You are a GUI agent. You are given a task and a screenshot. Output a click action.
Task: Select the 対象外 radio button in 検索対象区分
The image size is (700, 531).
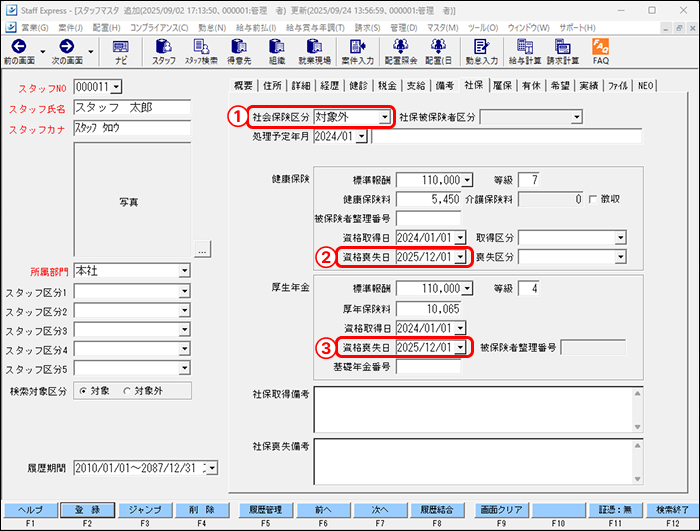coord(127,391)
